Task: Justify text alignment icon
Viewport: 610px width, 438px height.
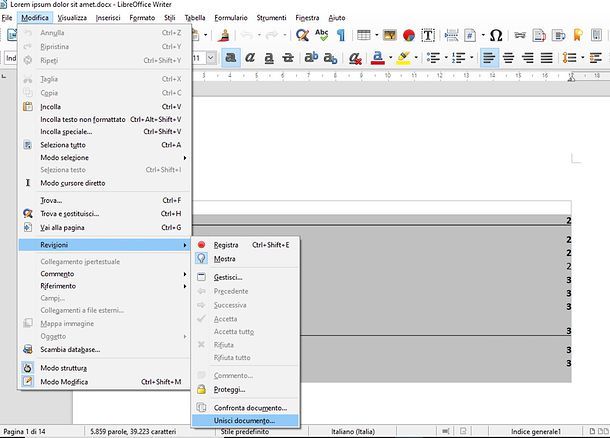Action: tap(547, 58)
